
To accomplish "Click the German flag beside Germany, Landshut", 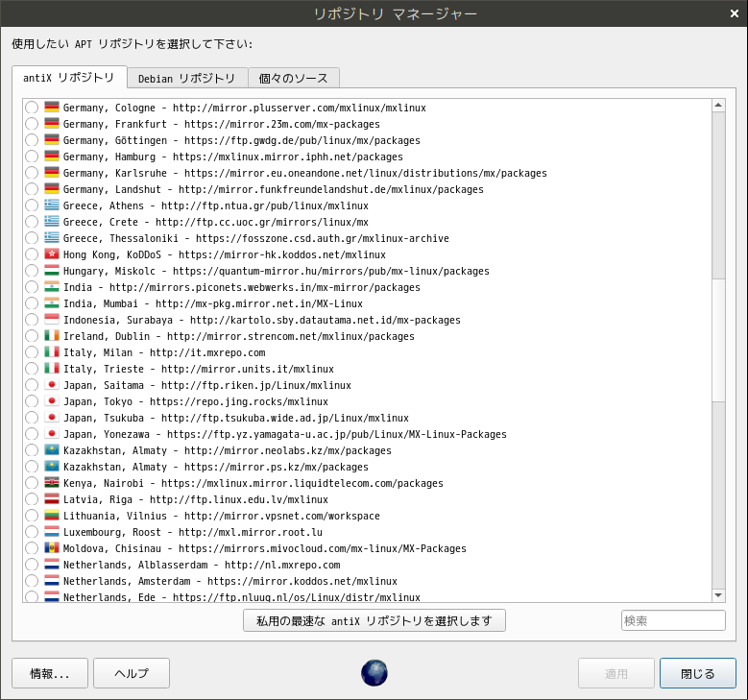I will pos(52,188).
